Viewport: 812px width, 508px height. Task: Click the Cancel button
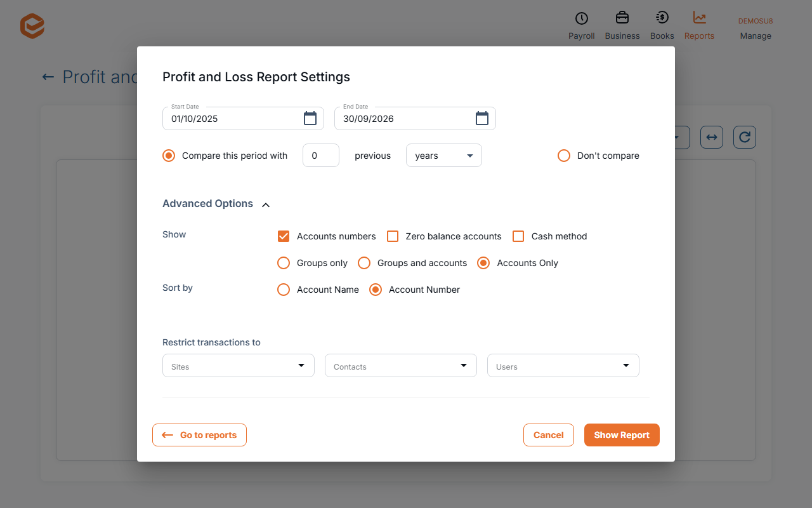point(549,435)
